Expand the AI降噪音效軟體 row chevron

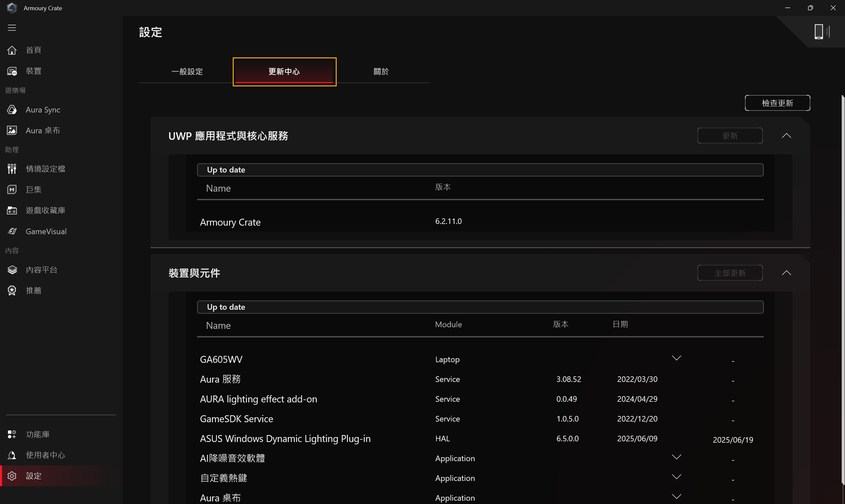coord(676,457)
